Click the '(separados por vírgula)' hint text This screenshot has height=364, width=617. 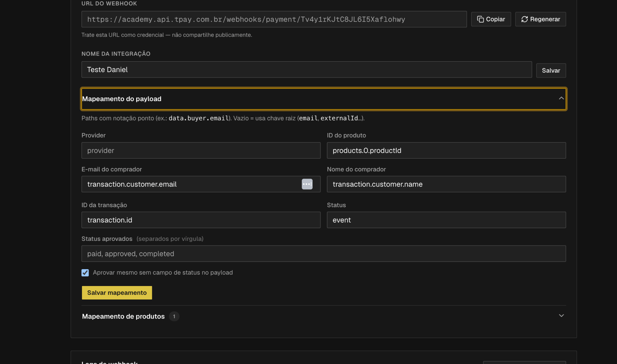[170, 239]
